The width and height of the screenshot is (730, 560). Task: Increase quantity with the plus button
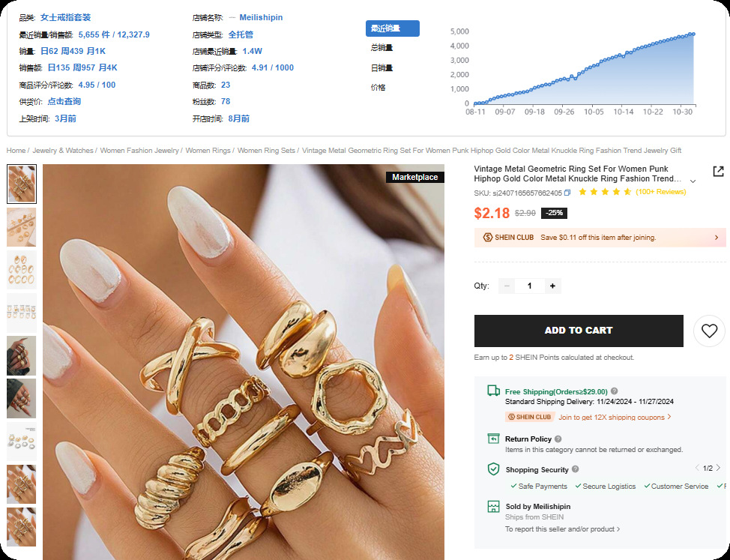[x=552, y=286]
